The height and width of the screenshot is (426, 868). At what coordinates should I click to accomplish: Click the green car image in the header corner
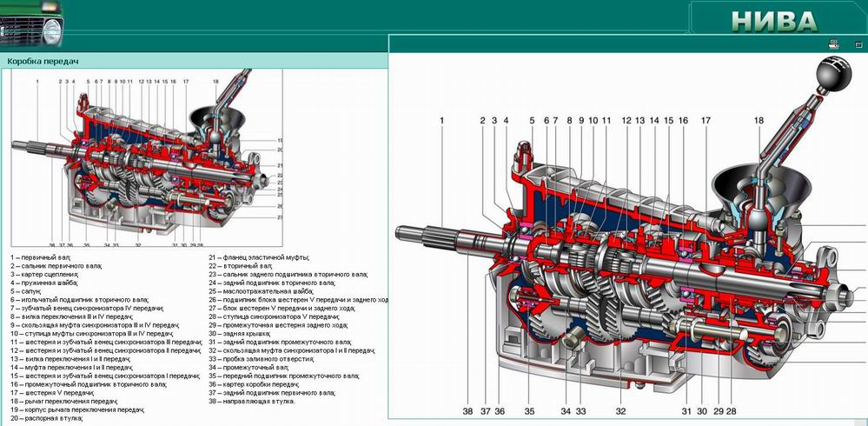point(31,24)
